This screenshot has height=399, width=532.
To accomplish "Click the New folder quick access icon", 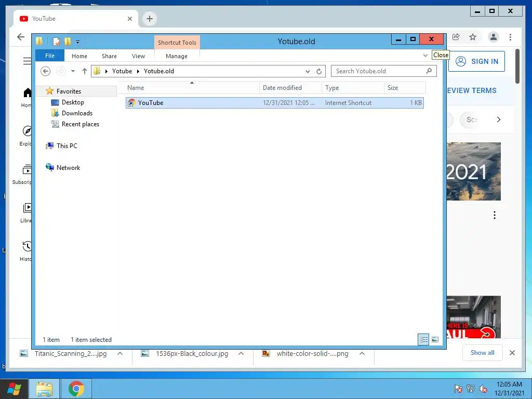I will 68,42.
